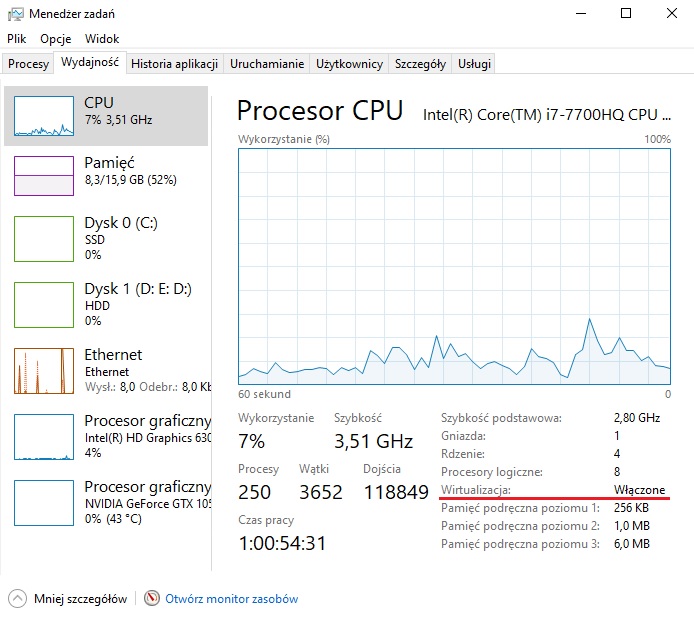Switch to the Historia aplikacji tab
This screenshot has width=694, height=623.
tap(175, 64)
